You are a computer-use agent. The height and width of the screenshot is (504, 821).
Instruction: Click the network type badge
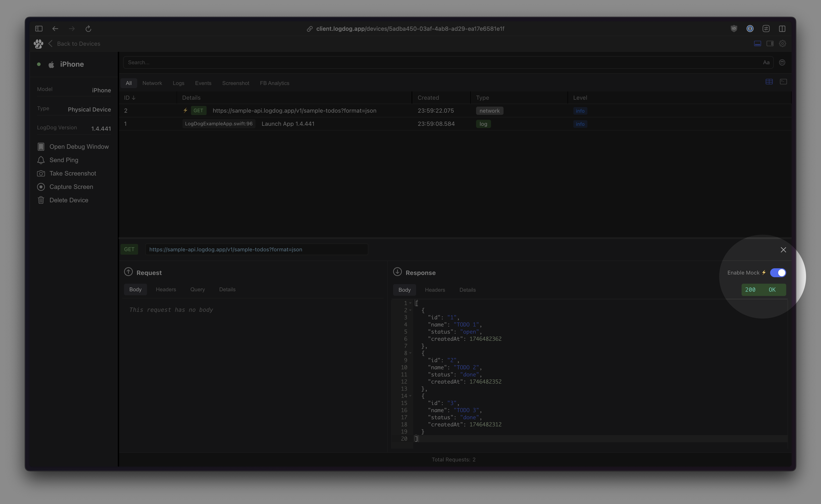point(489,111)
